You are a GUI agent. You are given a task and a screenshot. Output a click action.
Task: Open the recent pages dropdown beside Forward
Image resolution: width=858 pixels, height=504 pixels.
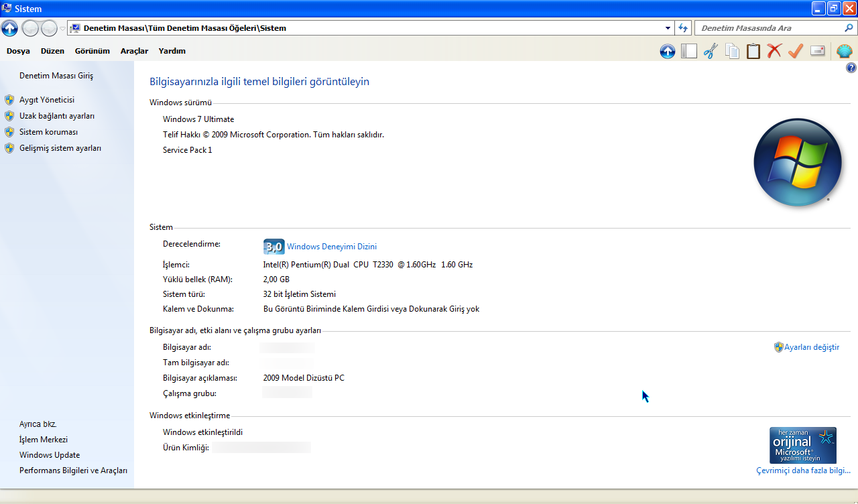tap(62, 29)
